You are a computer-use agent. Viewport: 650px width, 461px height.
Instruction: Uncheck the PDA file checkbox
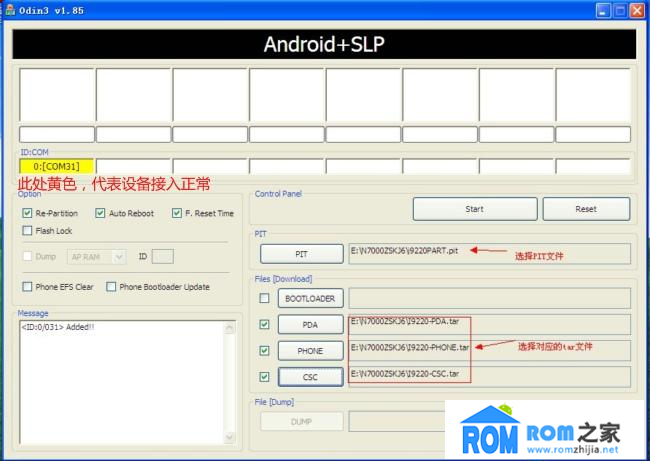[264, 324]
